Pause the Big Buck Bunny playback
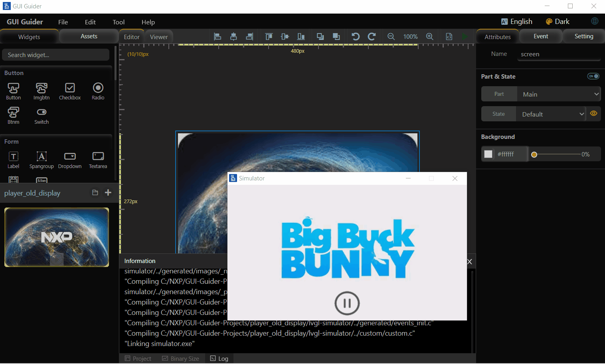The height and width of the screenshot is (364, 605). coord(347,303)
